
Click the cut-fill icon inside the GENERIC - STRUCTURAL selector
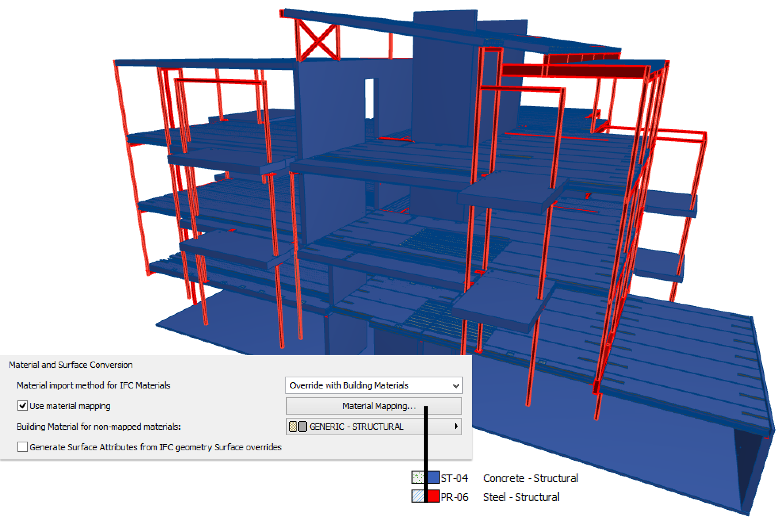(x=293, y=427)
